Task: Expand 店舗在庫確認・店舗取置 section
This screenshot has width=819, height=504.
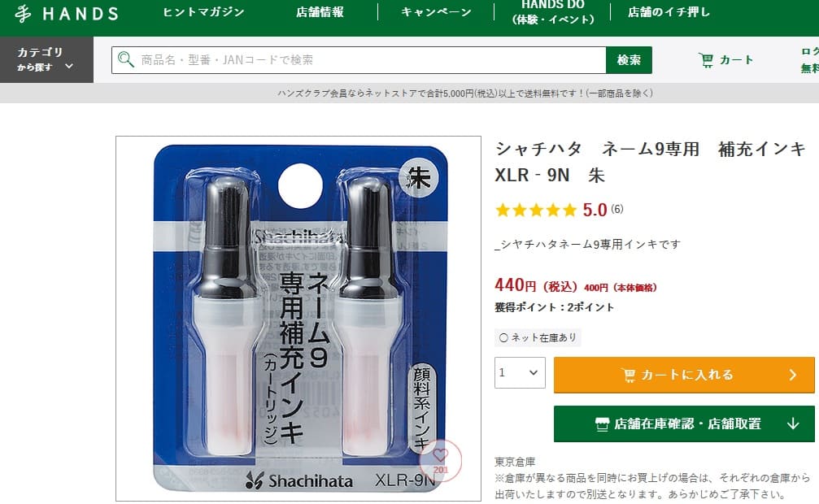Action: tap(684, 424)
